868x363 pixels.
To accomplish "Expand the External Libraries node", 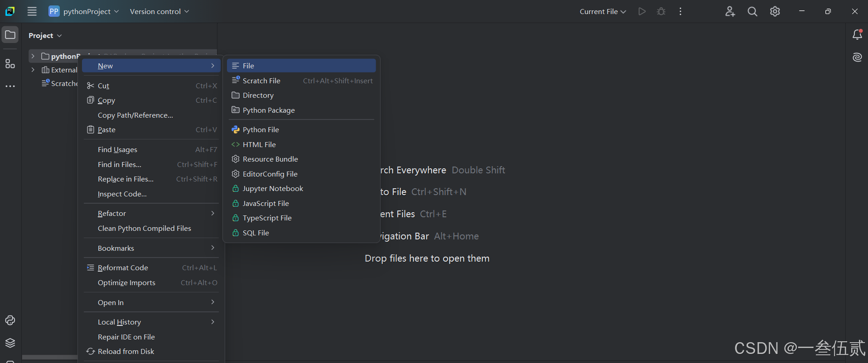I will (33, 70).
